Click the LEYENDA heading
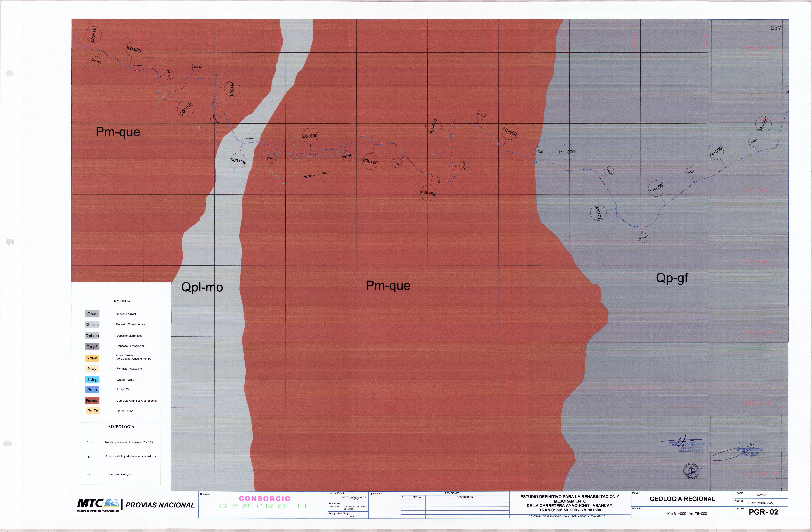The width and height of the screenshot is (812, 532). tap(121, 301)
